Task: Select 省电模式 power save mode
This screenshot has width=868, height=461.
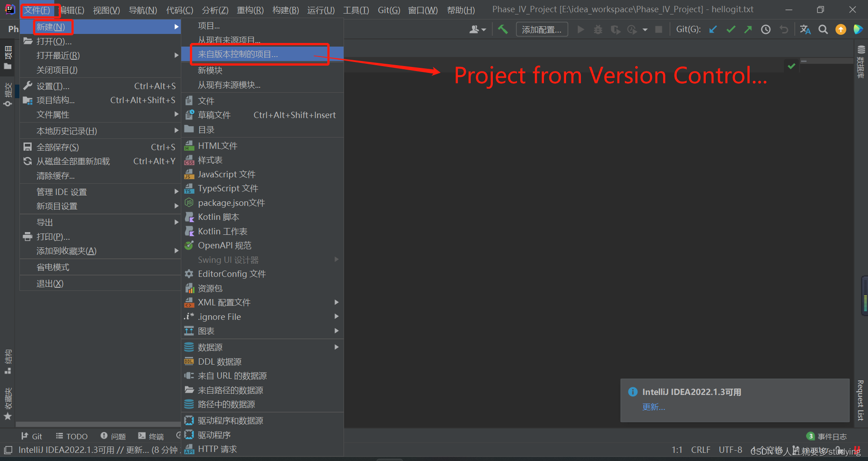Action: [100, 267]
